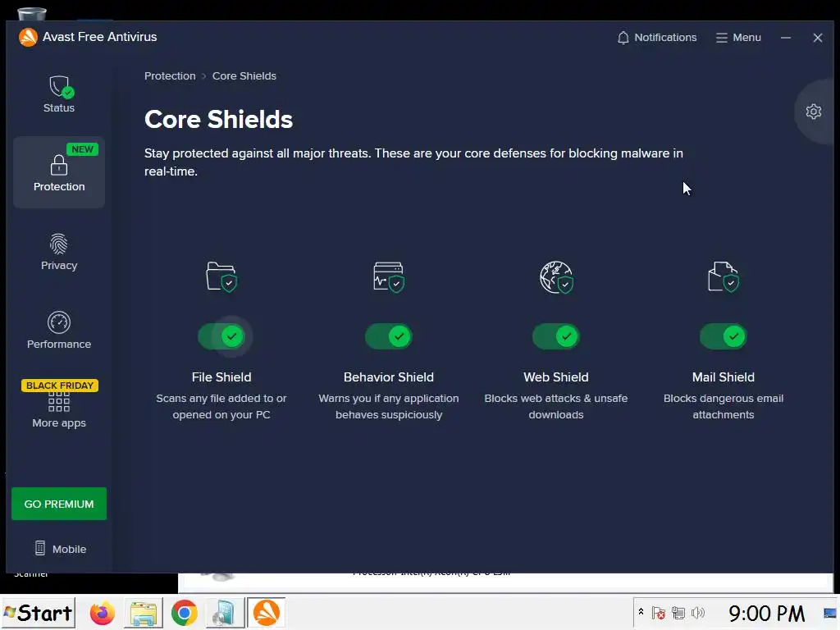Click 'Warns you if any application' description
This screenshot has width=840, height=630.
pyautogui.click(x=388, y=407)
